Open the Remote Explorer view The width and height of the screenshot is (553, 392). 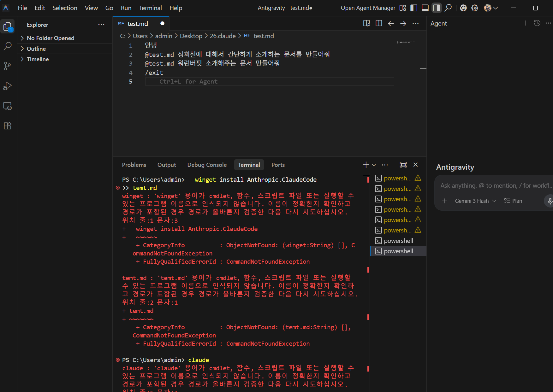pyautogui.click(x=8, y=106)
